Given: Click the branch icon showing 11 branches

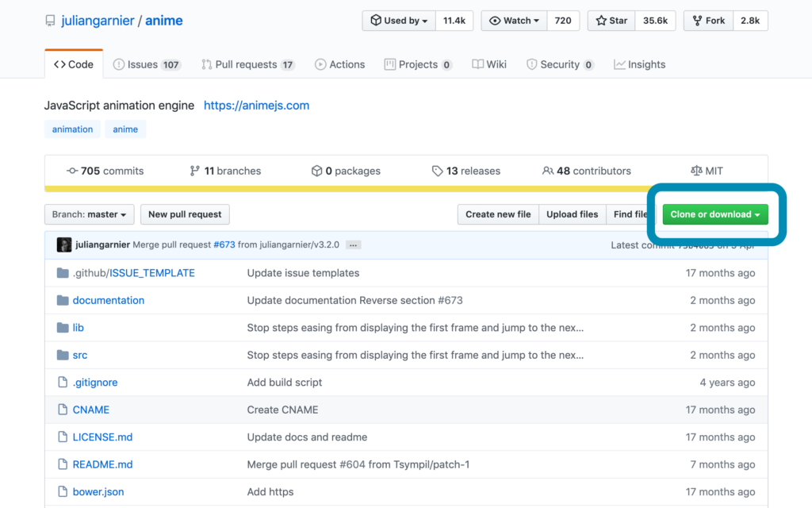Looking at the screenshot, I should tap(194, 171).
